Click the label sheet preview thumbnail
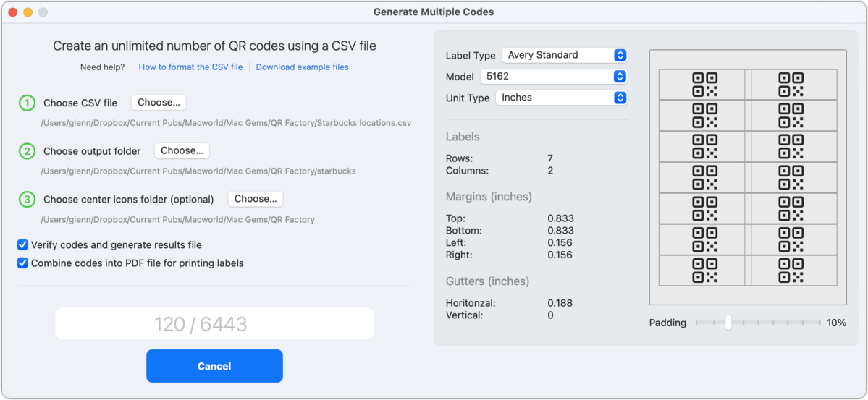 [748, 177]
